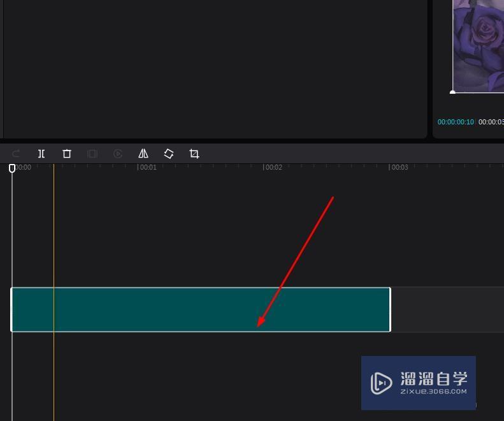Click the 00:02 mark on the ruler
Viewport: 504px width, 421px height.
(x=273, y=167)
